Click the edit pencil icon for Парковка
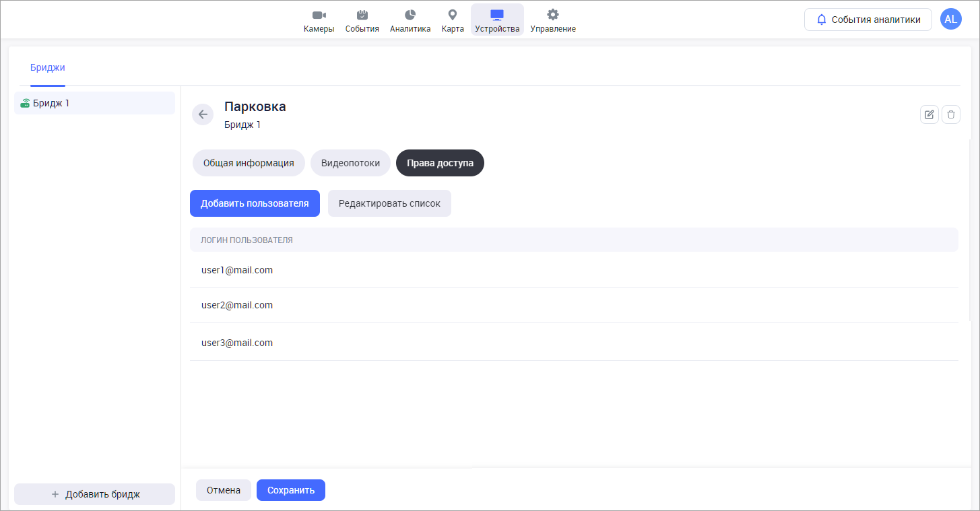This screenshot has width=980, height=511. coord(929,114)
